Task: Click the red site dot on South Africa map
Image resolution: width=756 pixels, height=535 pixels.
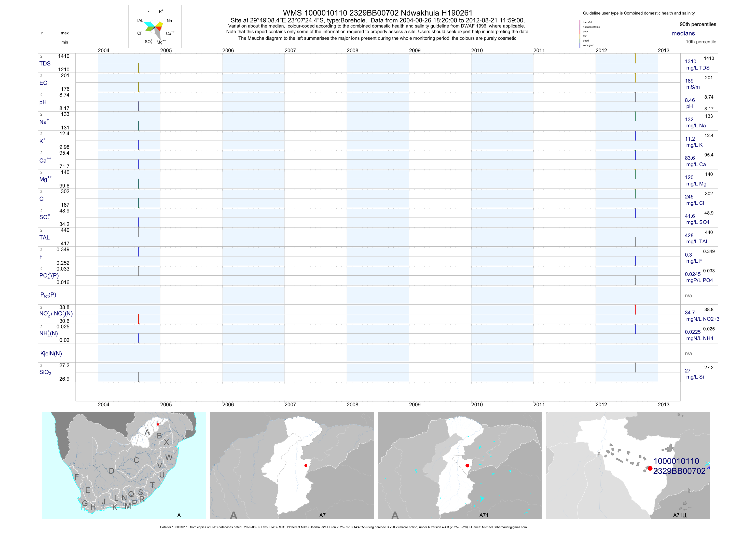Action: tap(158, 424)
